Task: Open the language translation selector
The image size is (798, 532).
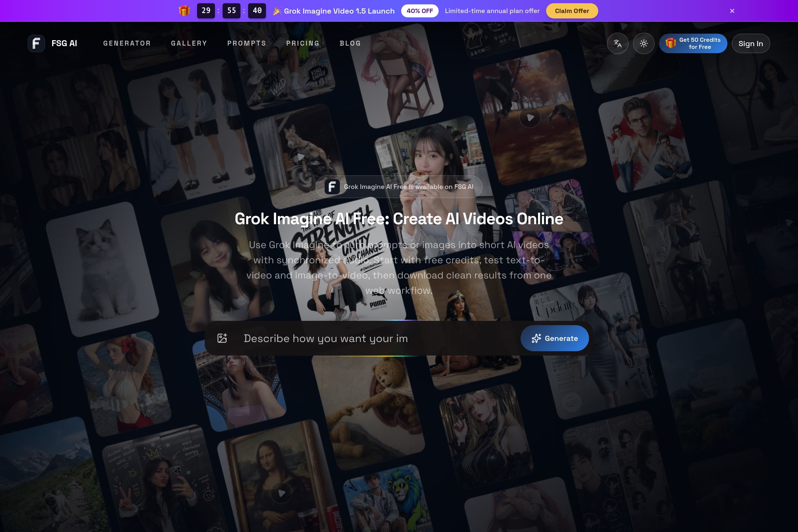Action: pos(617,43)
